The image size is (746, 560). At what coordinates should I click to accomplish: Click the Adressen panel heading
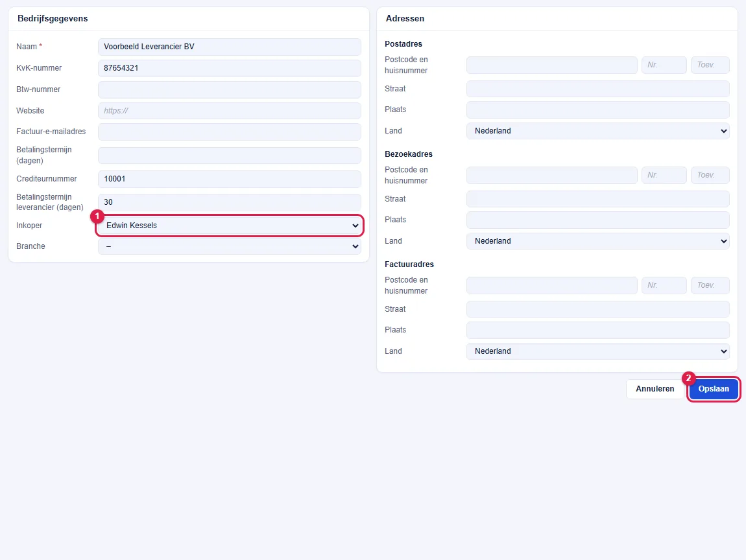405,19
